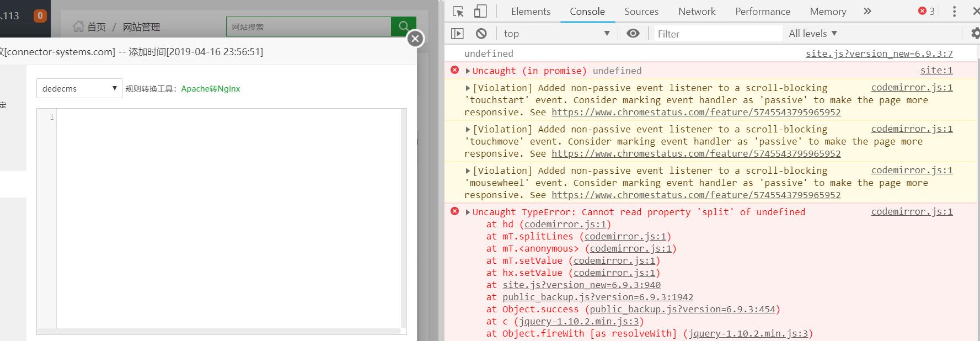Click the red error icon beside 'Uncaught TypeError'

point(454,211)
